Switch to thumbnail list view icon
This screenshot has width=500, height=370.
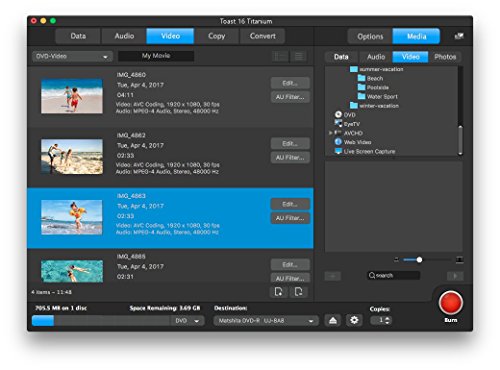(280, 56)
